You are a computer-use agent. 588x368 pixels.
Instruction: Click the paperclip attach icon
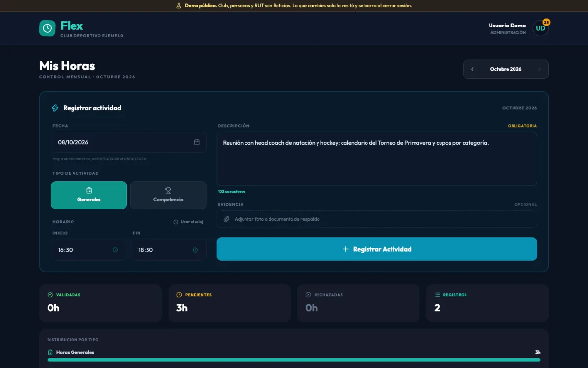(x=226, y=219)
